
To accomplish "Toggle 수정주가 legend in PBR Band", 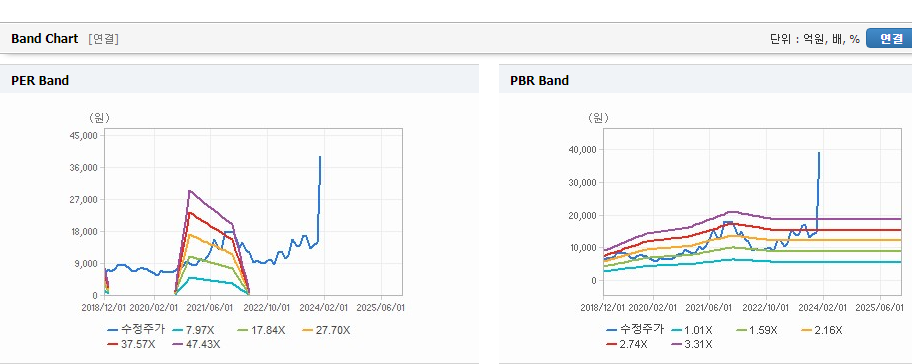I will click(x=635, y=330).
